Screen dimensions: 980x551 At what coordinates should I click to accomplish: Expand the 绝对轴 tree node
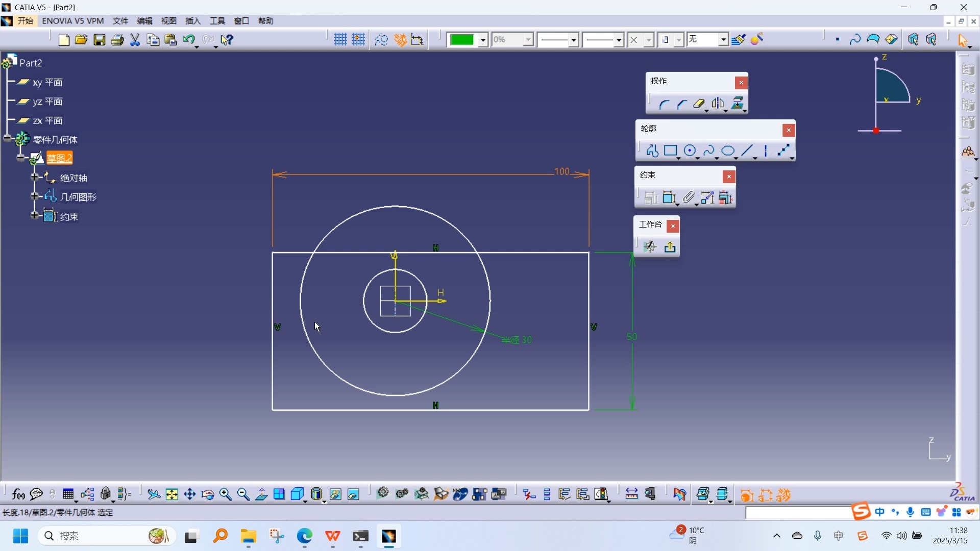coord(35,177)
